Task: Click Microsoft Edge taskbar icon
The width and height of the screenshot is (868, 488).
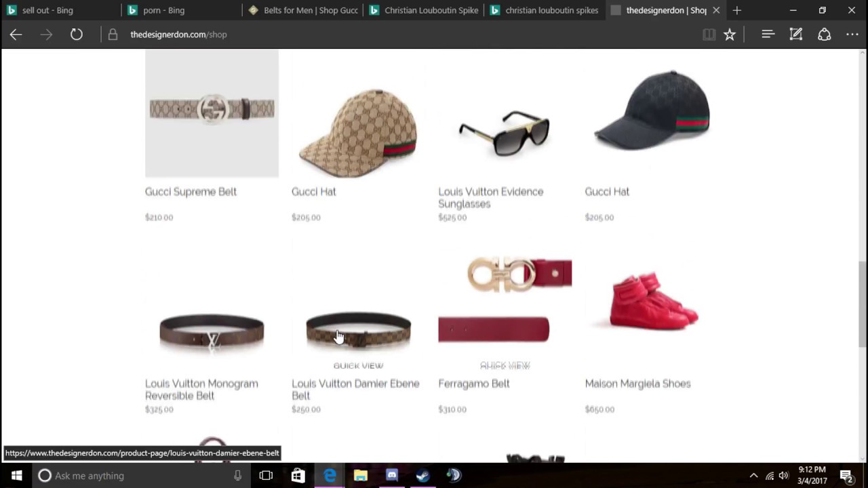Action: pos(330,476)
